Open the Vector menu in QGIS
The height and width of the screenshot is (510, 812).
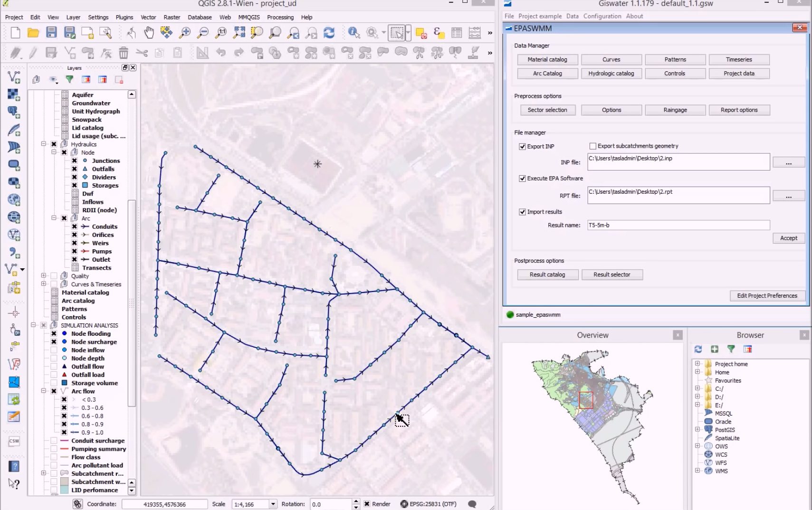point(148,17)
